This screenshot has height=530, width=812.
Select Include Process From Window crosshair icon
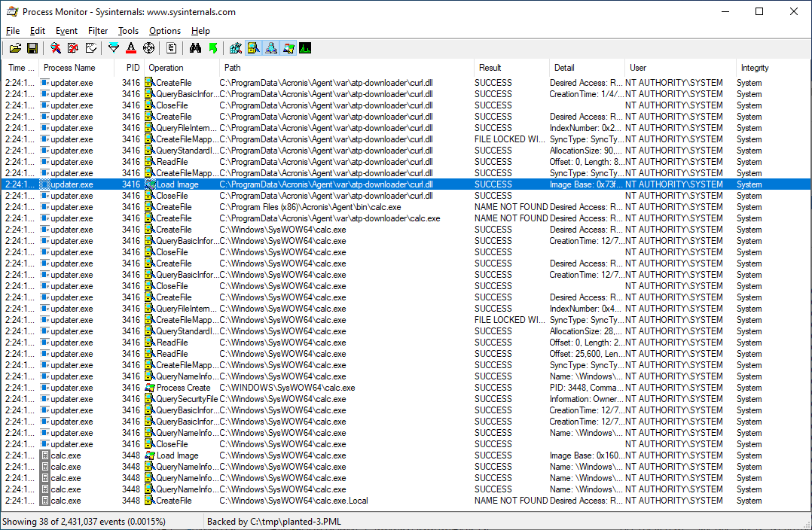148,48
